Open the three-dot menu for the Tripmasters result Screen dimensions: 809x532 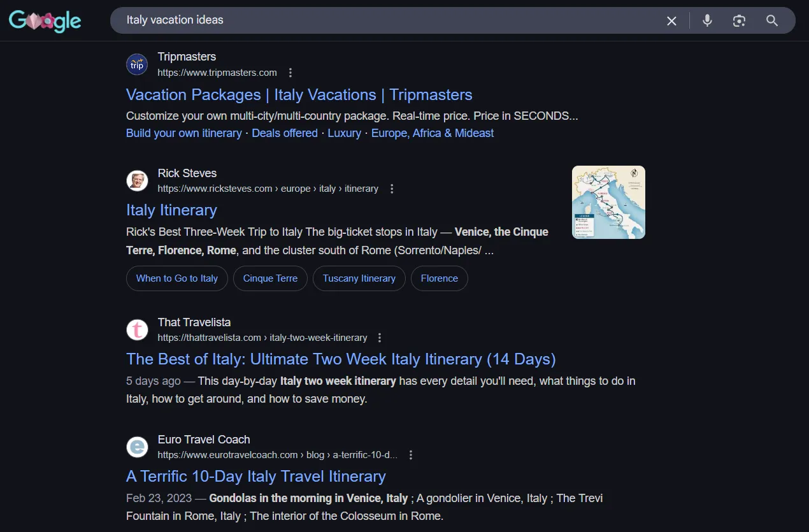tap(290, 73)
